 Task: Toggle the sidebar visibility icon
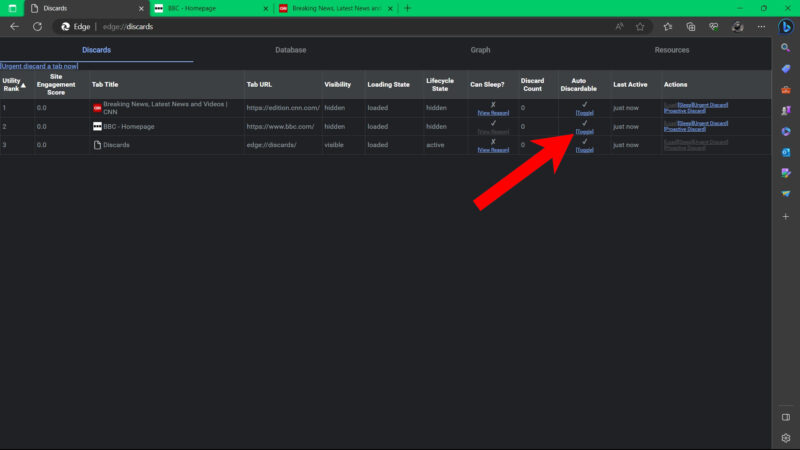coord(786,417)
